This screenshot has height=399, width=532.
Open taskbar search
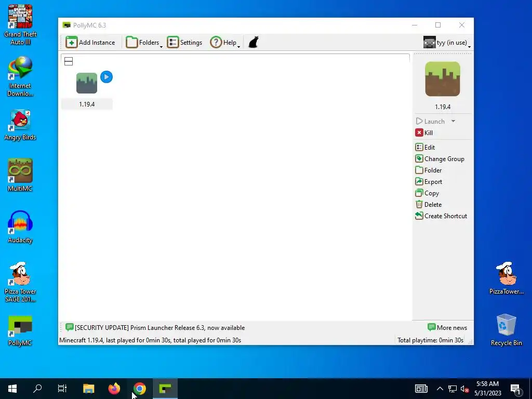pyautogui.click(x=37, y=389)
